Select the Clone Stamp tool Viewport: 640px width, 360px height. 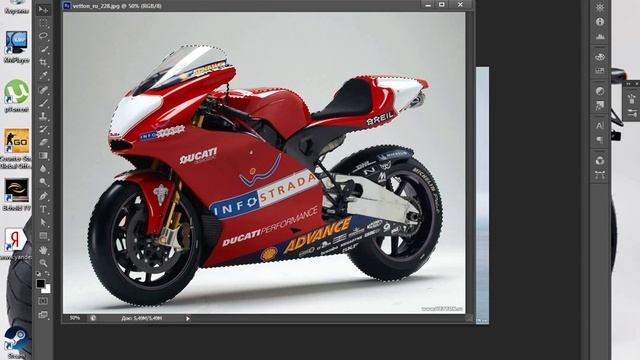[43, 116]
